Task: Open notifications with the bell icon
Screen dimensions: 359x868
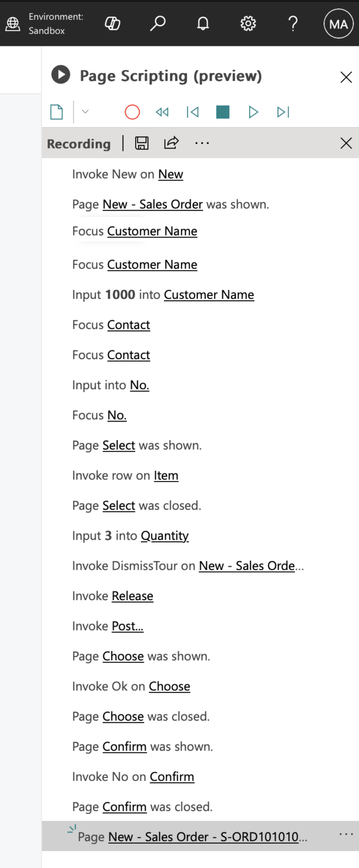Action: pyautogui.click(x=203, y=23)
